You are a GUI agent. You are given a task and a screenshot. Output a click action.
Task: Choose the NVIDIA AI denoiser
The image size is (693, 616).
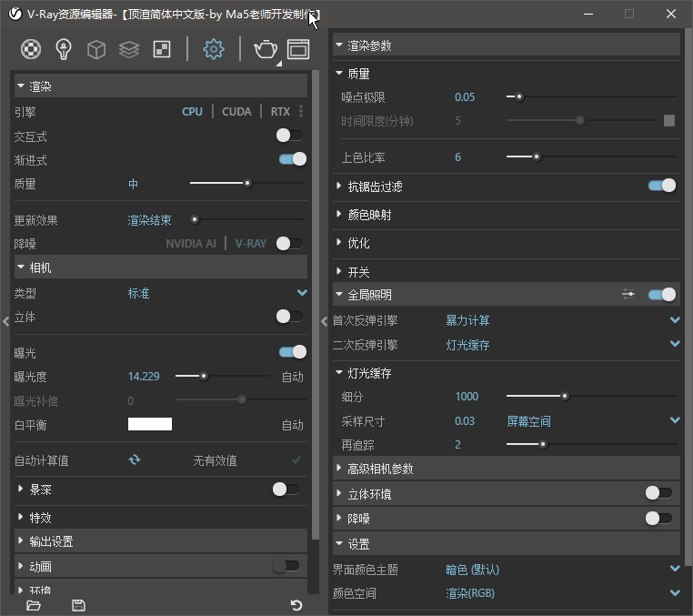[191, 244]
